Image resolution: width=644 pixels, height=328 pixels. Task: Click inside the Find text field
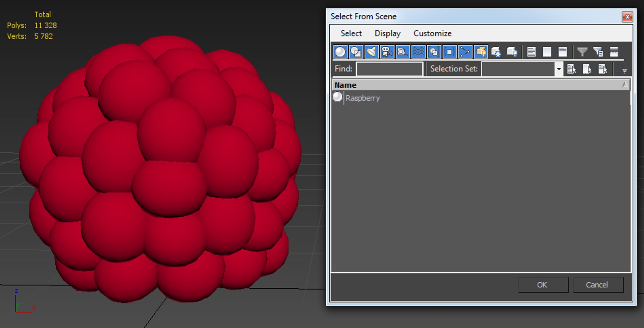click(389, 69)
